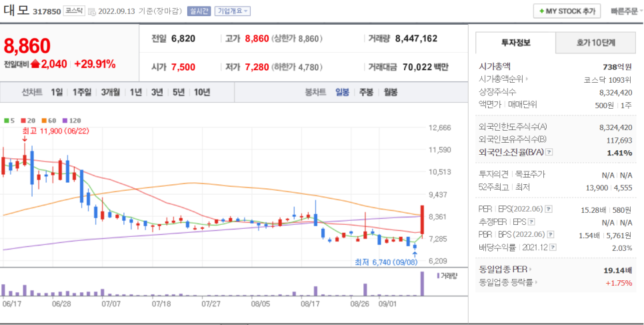Click the 실시간 real-time badge
Viewport: 644px width, 325px height.
(199, 11)
